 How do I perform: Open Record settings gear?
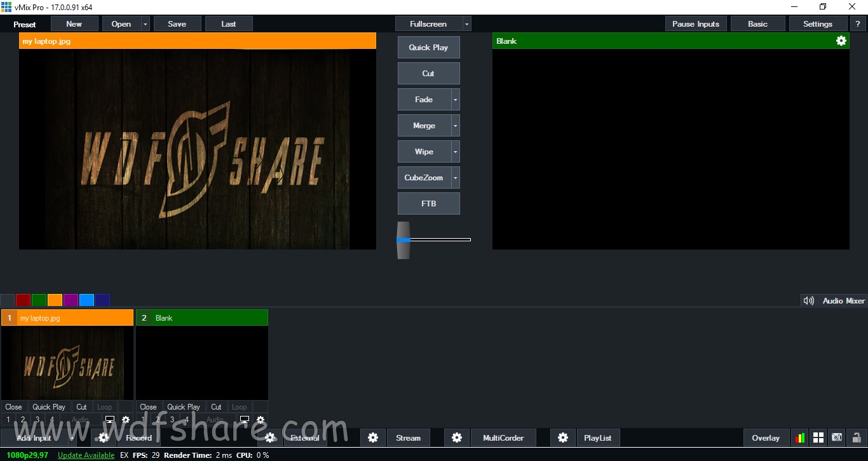pos(104,438)
